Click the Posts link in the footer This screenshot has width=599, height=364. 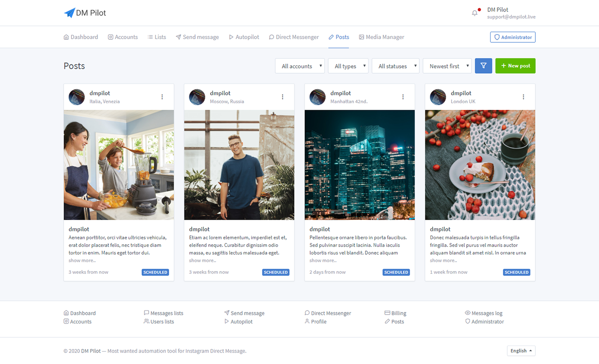(394, 322)
